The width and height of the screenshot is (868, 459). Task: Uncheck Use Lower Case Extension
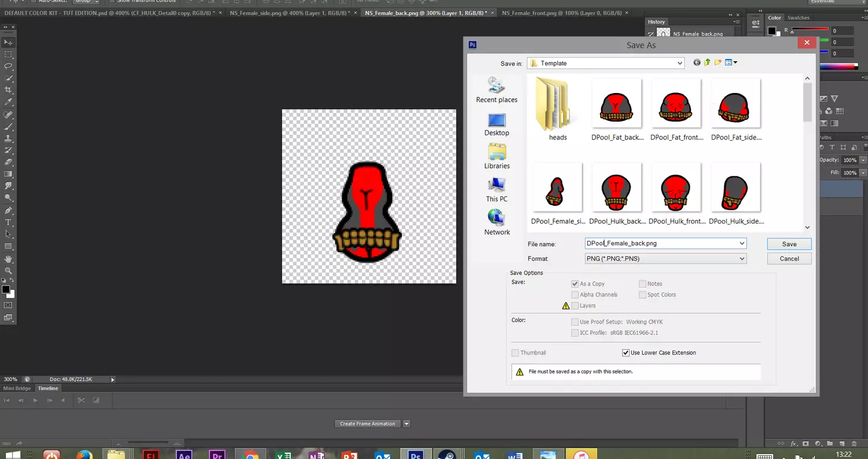click(626, 353)
